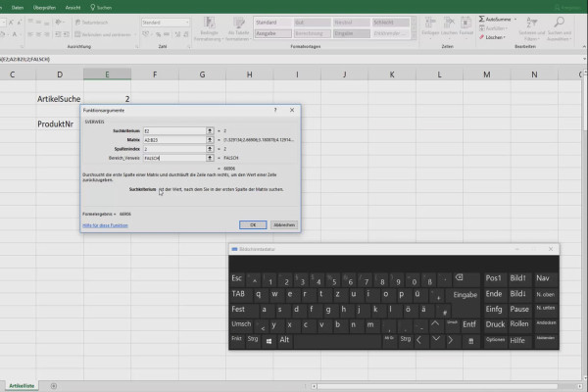588x392 pixels.
Task: Click the orientation icon in Ausrichtung
Action: (x=59, y=23)
